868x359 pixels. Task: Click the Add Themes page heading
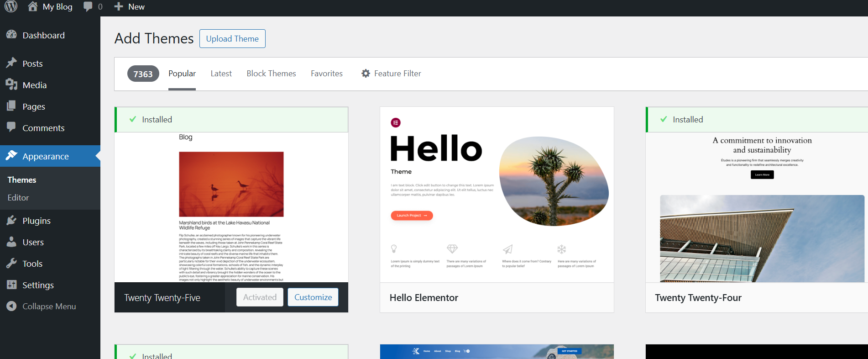pos(154,38)
